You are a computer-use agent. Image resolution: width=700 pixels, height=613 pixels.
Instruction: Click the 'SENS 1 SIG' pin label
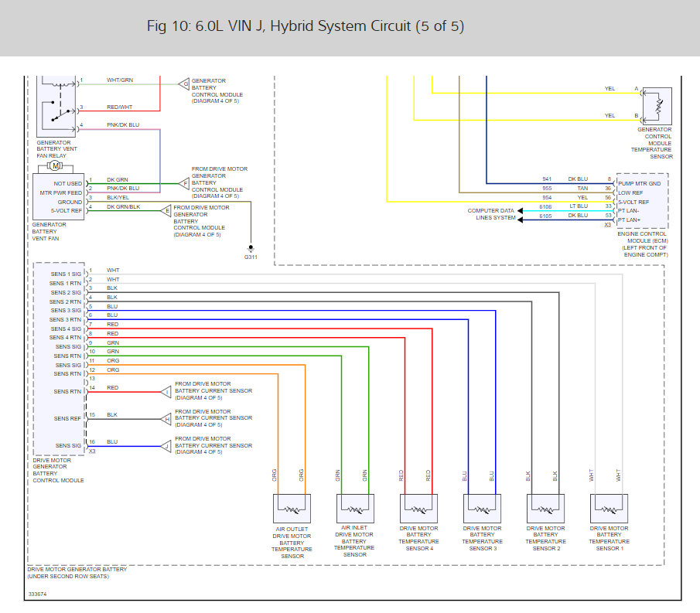[x=66, y=274]
